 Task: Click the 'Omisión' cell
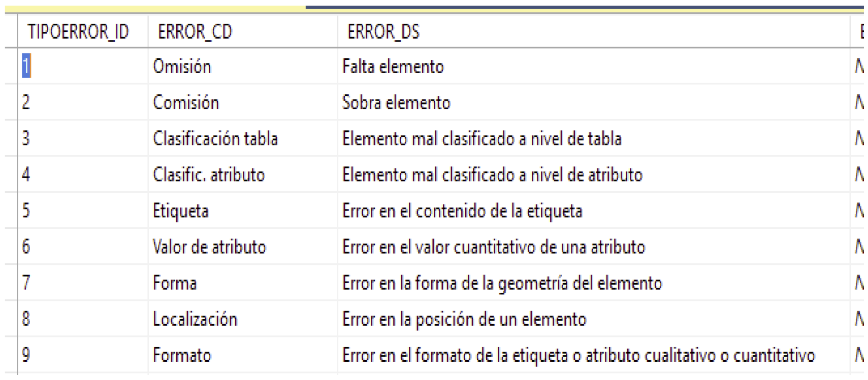coord(182,66)
